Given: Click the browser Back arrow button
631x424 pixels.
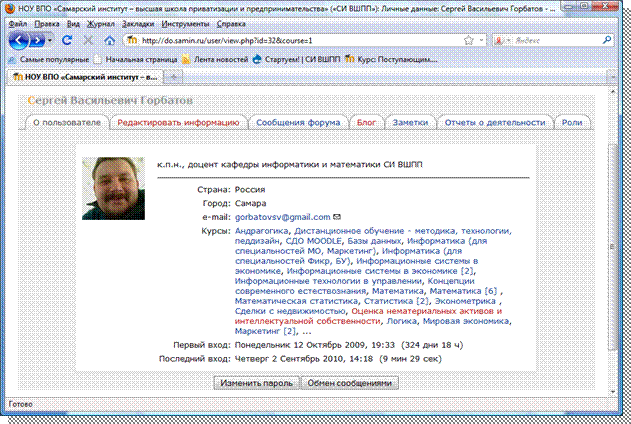Looking at the screenshot, I should [x=19, y=40].
